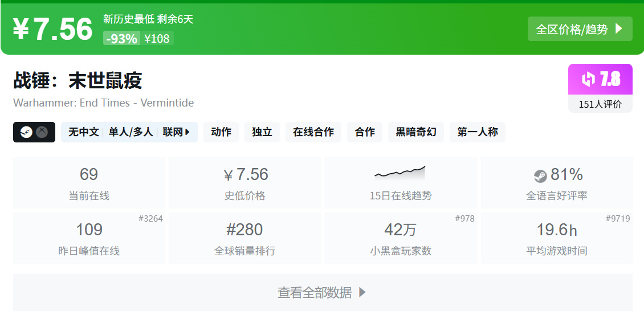The width and height of the screenshot is (644, 323).
Task: Expand 查看全部数据 to view all data
Action: click(323, 293)
